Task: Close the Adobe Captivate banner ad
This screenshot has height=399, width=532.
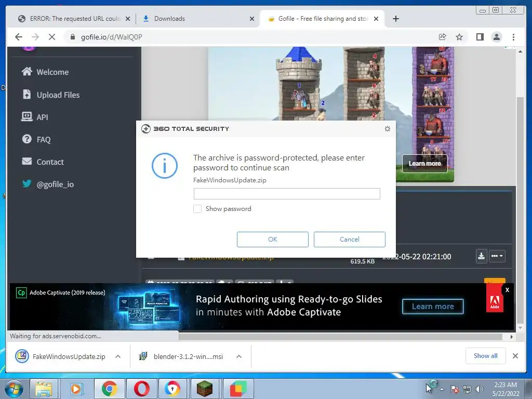Action: point(507,290)
